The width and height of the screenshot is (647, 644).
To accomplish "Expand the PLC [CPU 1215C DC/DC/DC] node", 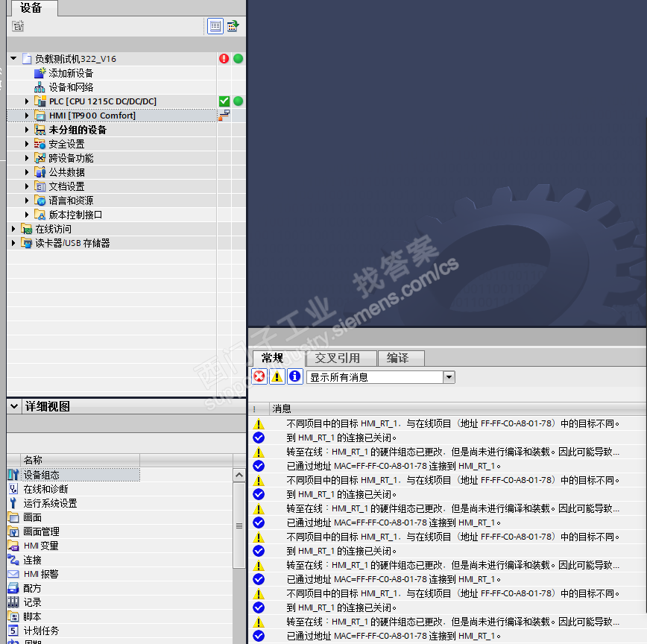I will click(x=27, y=101).
